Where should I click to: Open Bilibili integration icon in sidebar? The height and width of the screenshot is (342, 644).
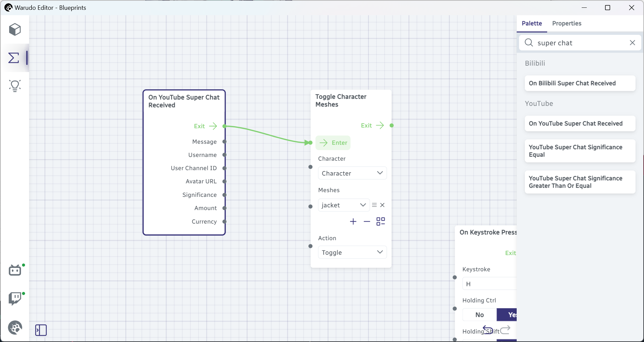click(x=15, y=270)
